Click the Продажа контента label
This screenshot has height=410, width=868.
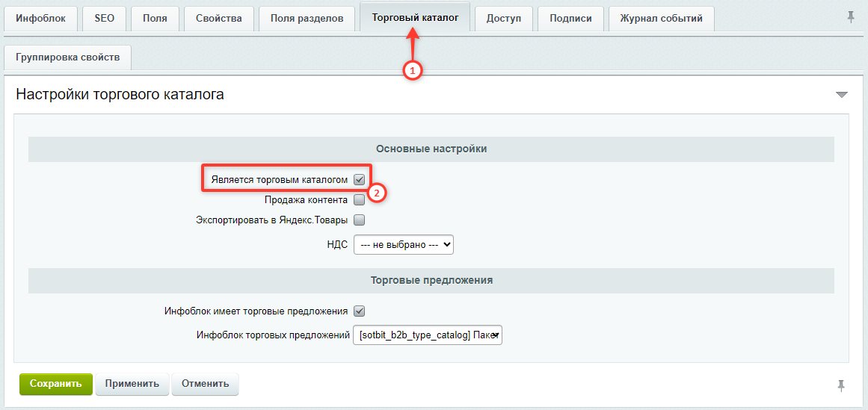306,199
